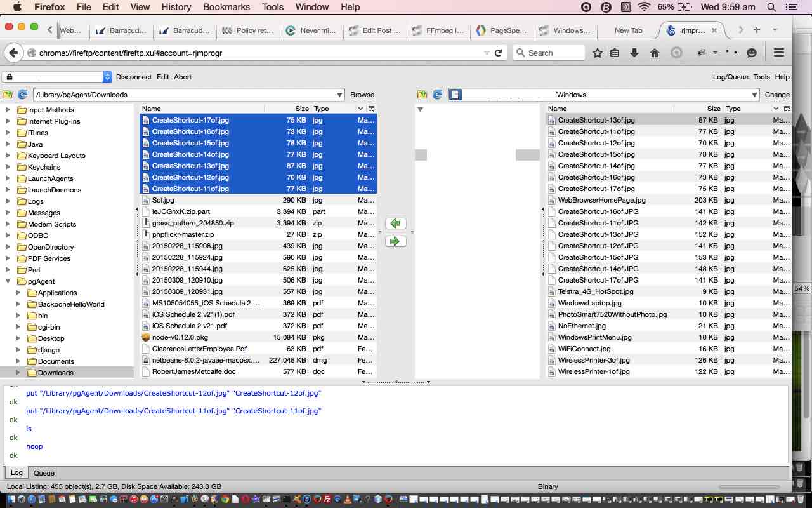Image resolution: width=812 pixels, height=508 pixels.
Task: Click the Abort button
Action: 183,77
